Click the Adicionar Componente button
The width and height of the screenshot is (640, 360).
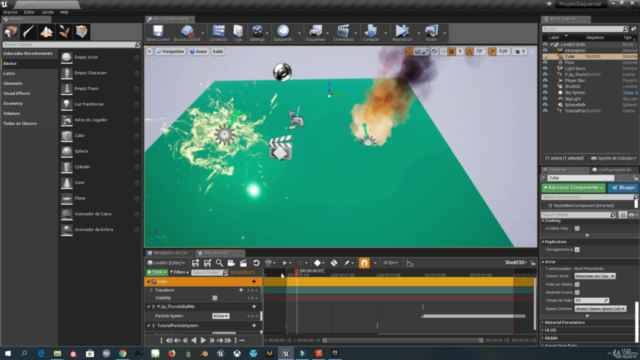[x=573, y=188]
